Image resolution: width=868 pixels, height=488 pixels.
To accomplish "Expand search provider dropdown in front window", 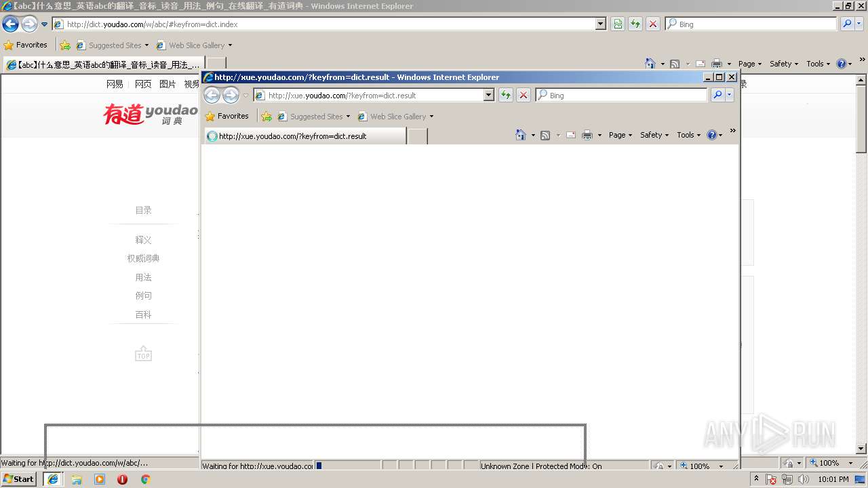I will point(730,96).
